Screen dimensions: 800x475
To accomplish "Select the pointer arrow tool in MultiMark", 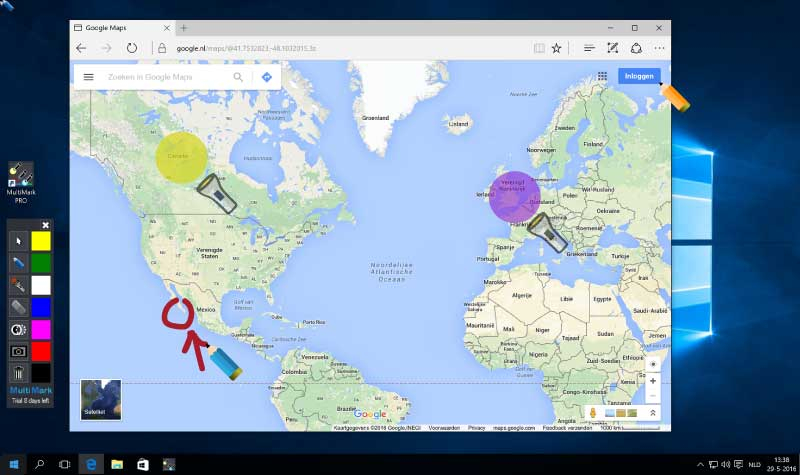I will tap(19, 241).
